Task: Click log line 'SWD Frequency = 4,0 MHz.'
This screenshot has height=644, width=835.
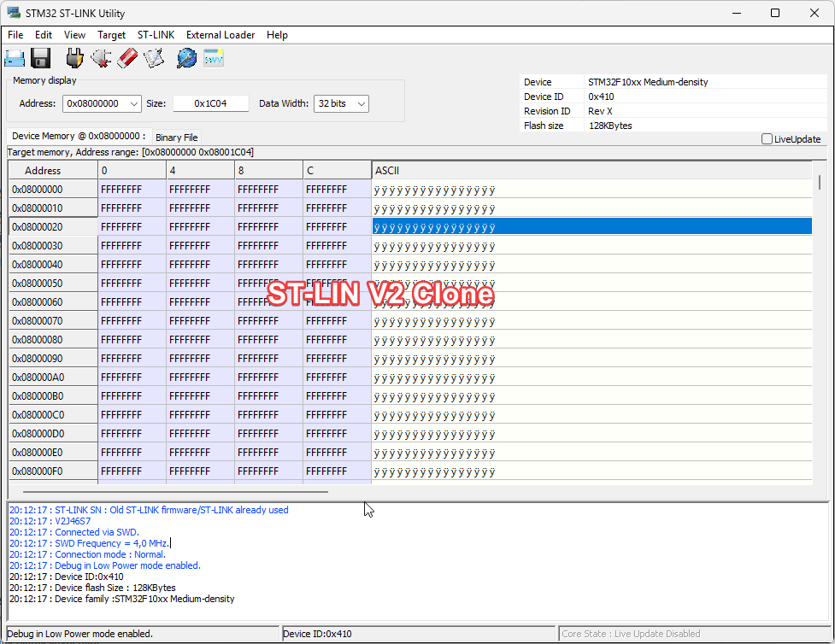Action: click(90, 543)
